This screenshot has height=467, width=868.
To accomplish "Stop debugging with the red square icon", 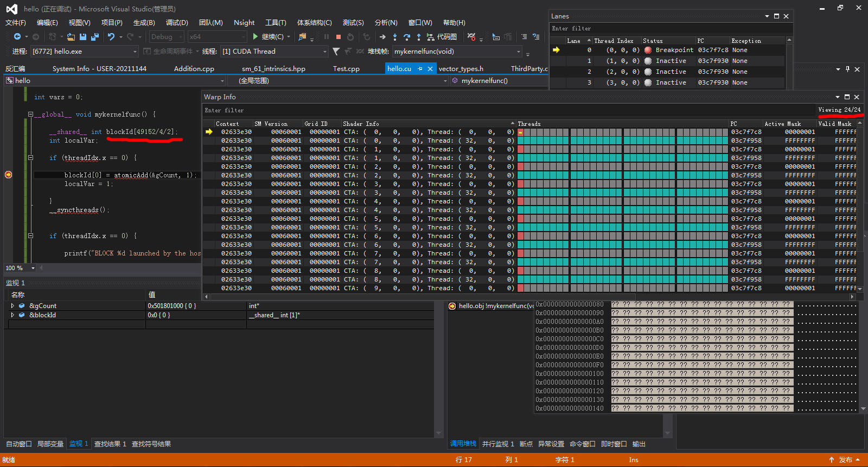I will point(339,37).
